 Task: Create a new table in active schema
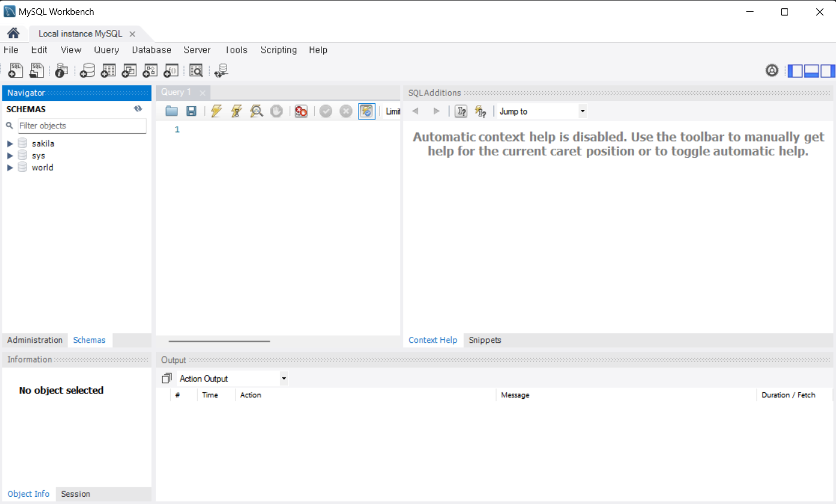click(108, 70)
